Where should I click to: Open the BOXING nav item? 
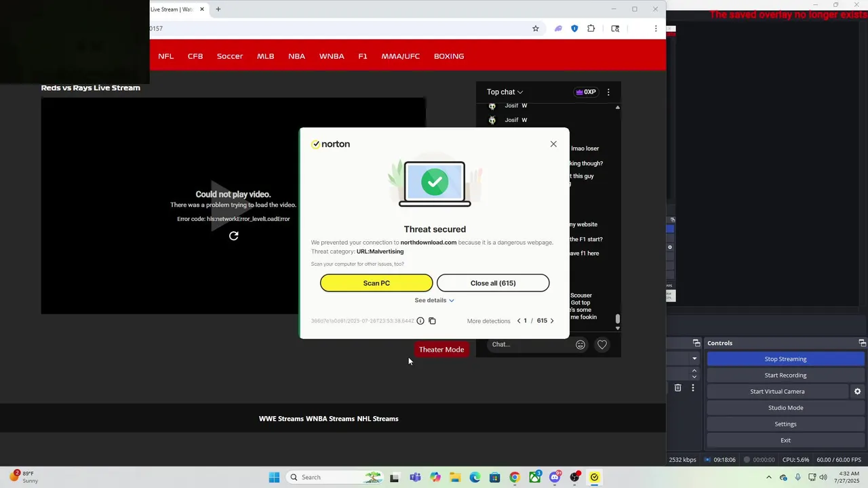(449, 56)
